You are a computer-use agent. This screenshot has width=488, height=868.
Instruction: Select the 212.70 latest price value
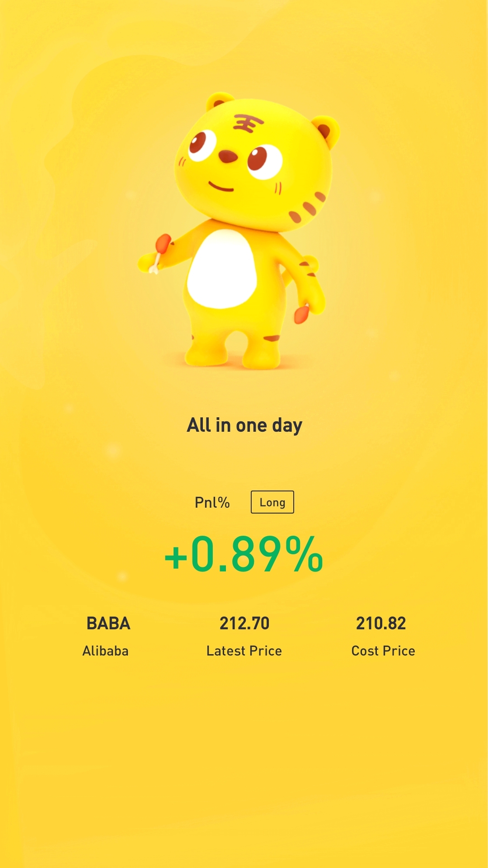click(x=244, y=623)
